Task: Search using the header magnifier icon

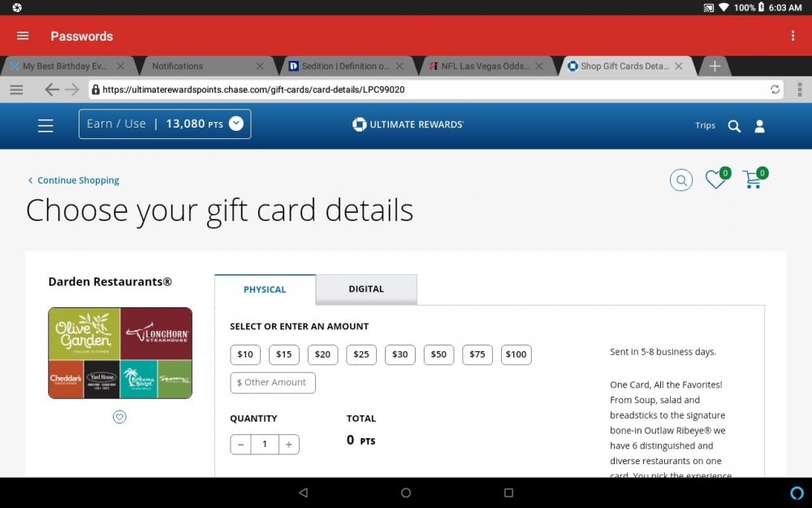Action: pyautogui.click(x=734, y=126)
